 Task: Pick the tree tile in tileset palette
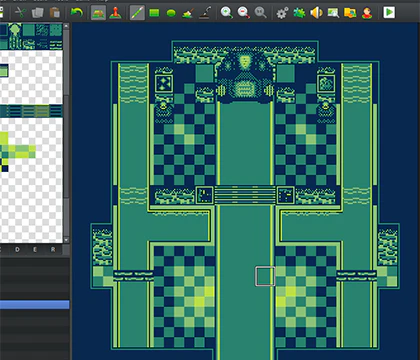15,36
